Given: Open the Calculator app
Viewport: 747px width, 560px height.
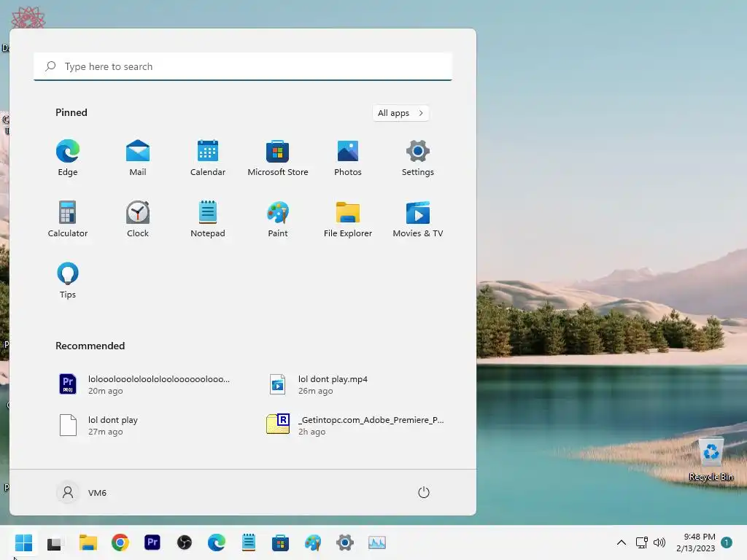Looking at the screenshot, I should pyautogui.click(x=68, y=219).
